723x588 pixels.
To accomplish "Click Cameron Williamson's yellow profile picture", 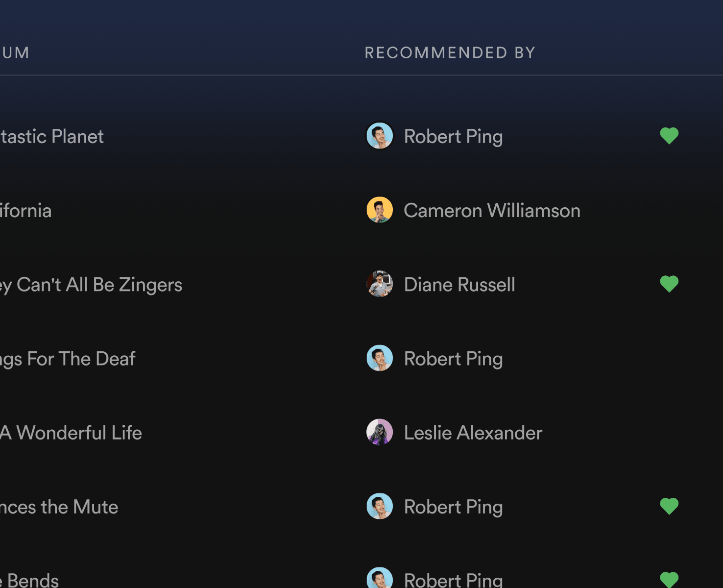I will pyautogui.click(x=380, y=210).
